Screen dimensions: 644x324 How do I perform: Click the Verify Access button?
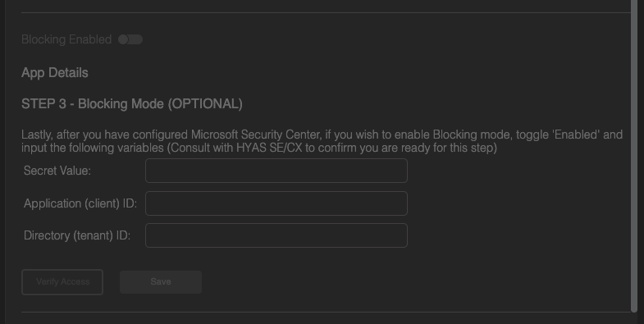point(62,281)
